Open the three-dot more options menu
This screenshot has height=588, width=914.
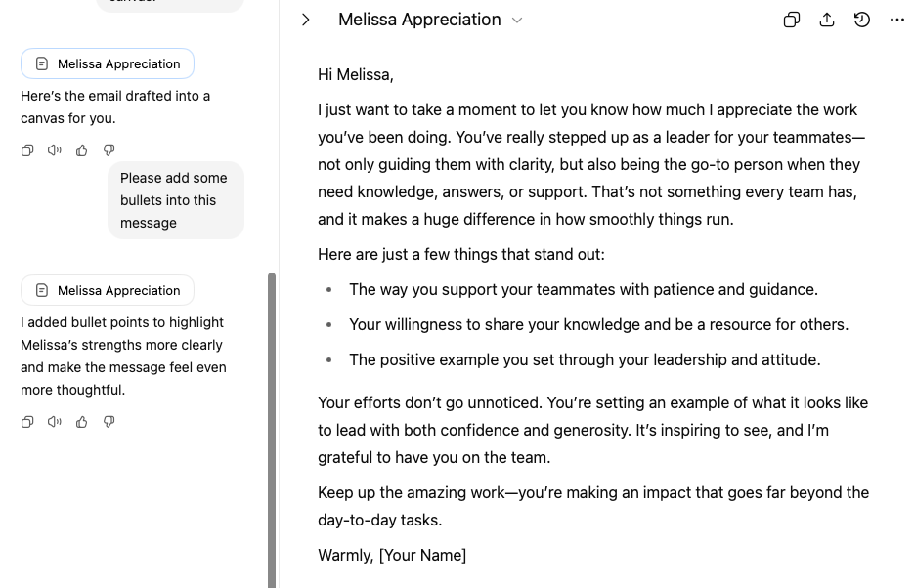[897, 20]
